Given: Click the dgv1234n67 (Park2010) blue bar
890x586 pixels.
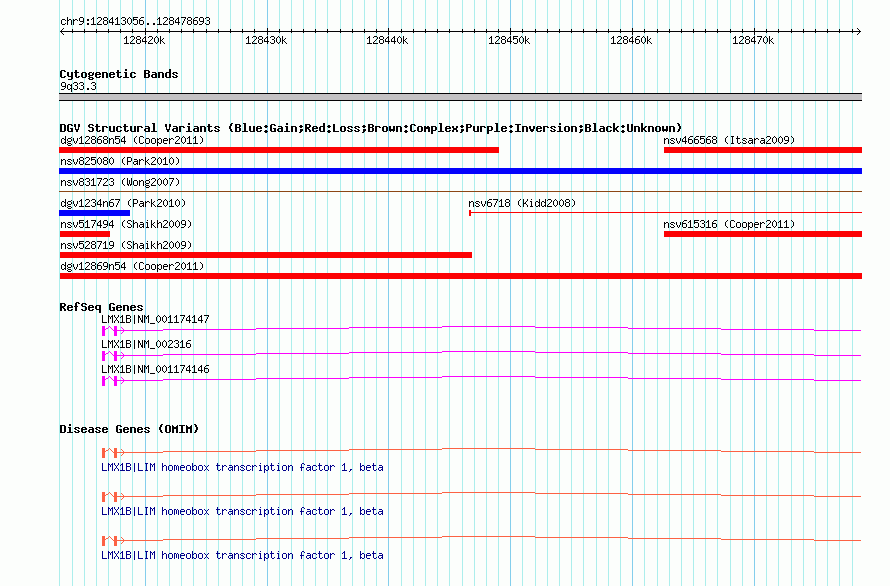Looking at the screenshot, I should coord(94,213).
